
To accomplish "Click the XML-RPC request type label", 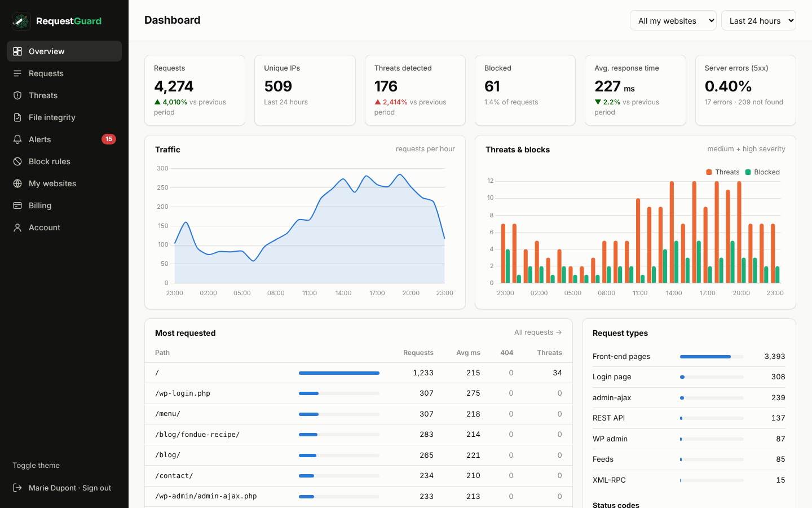I will click(609, 480).
